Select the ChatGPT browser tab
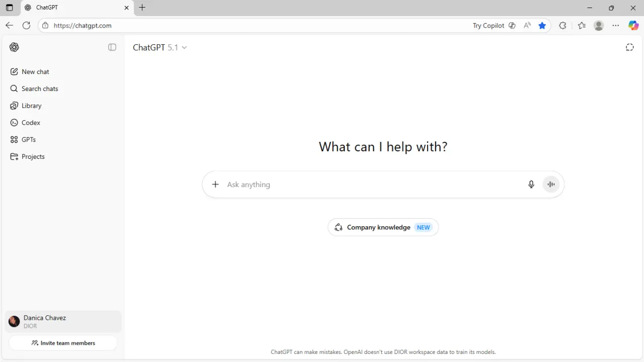This screenshot has height=362, width=644. pos(77,8)
